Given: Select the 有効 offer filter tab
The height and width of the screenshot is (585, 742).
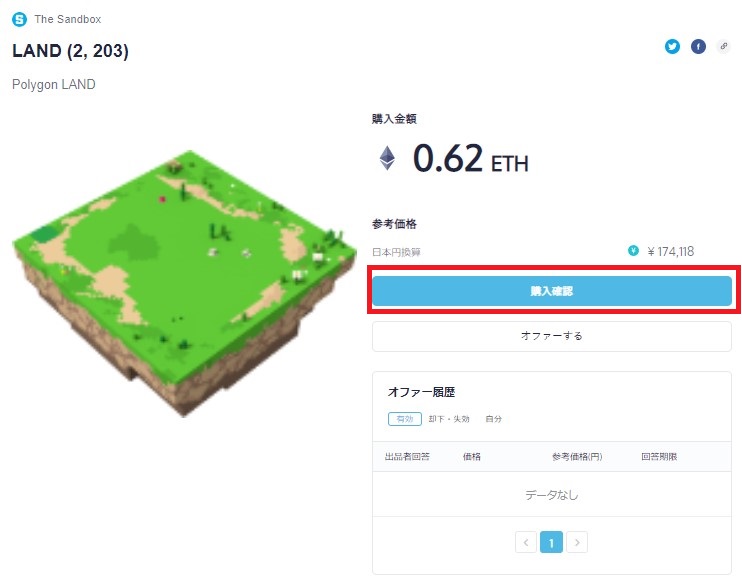Looking at the screenshot, I should click(x=405, y=419).
